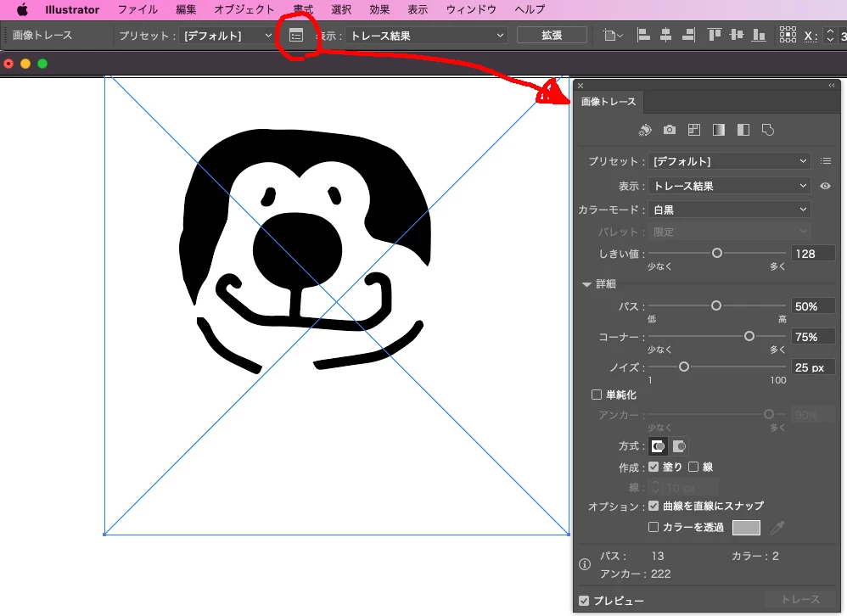The height and width of the screenshot is (616, 847).
Task: Align objects to vertical bottom
Action: (759, 35)
